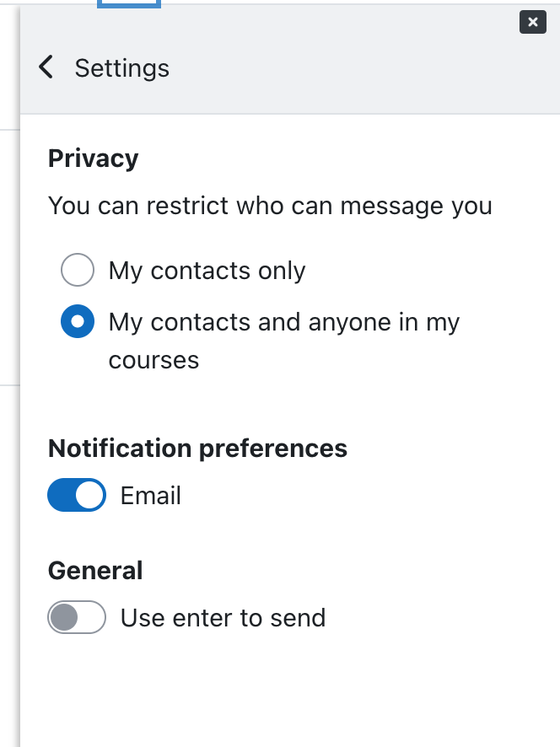Click the grey knob of Use enter to send switch
Viewport: 560px width, 747px height.
click(x=64, y=617)
